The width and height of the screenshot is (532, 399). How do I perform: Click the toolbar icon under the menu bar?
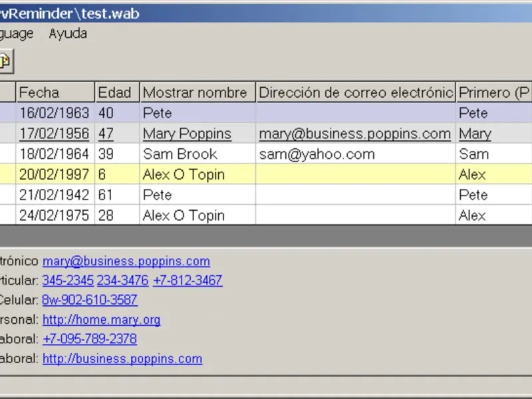click(x=5, y=61)
